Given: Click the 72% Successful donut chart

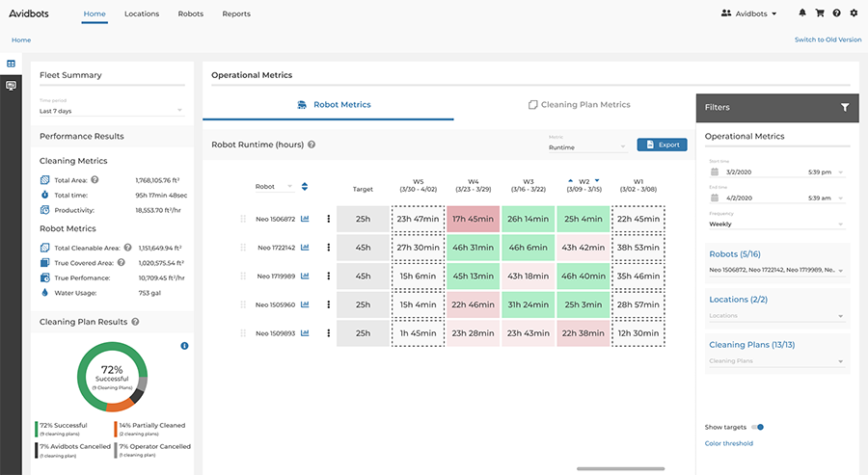Looking at the screenshot, I should coord(112,377).
